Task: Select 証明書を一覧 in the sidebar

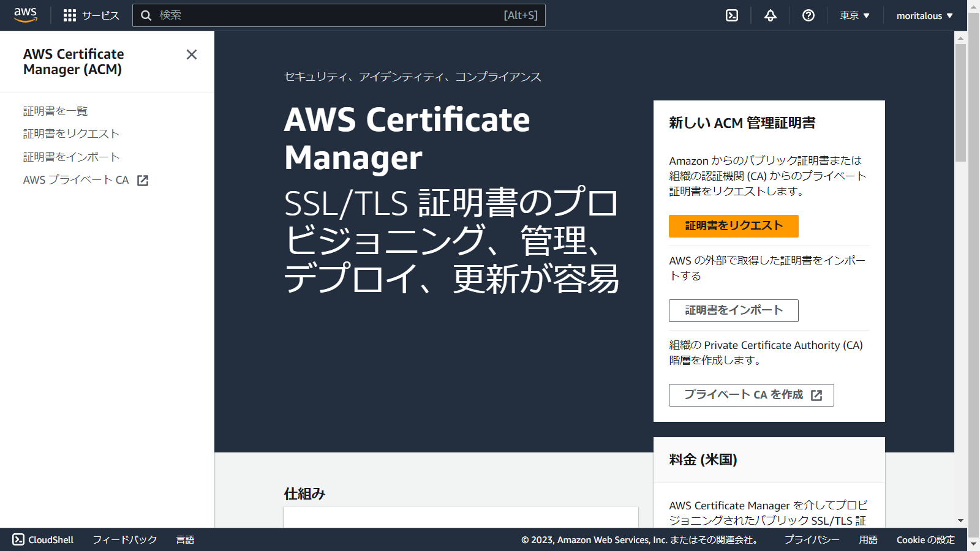Action: point(55,111)
